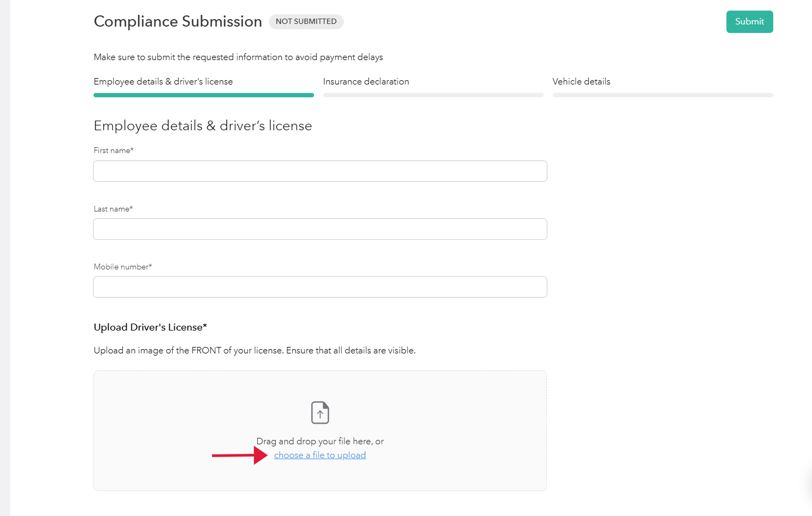Click the gray progress bar under Vehicle details

click(663, 95)
